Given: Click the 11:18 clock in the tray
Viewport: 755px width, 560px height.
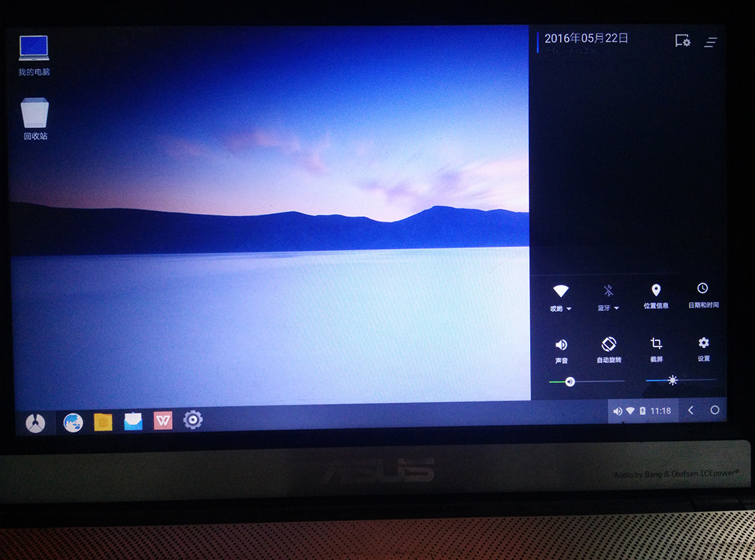Looking at the screenshot, I should (x=660, y=410).
